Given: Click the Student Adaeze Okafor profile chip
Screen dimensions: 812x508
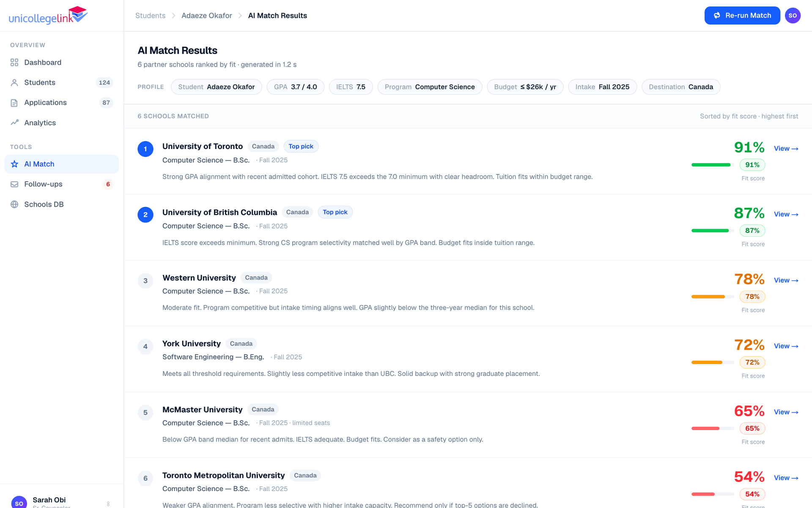Looking at the screenshot, I should 217,87.
